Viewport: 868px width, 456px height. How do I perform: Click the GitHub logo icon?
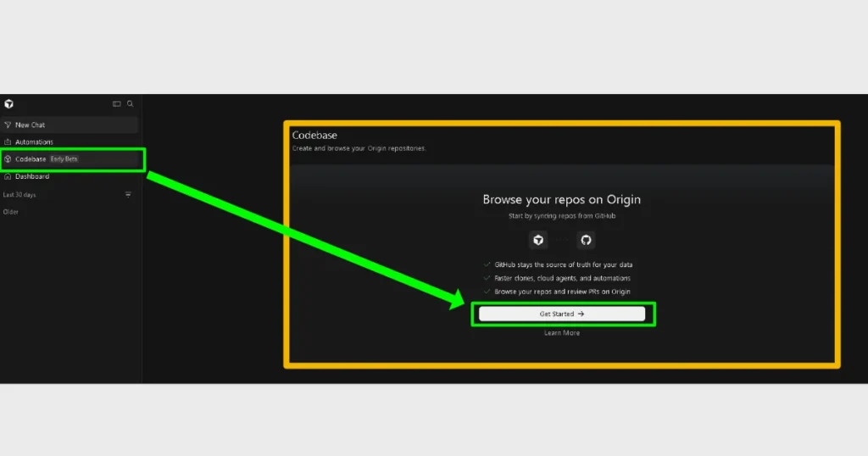(x=586, y=240)
